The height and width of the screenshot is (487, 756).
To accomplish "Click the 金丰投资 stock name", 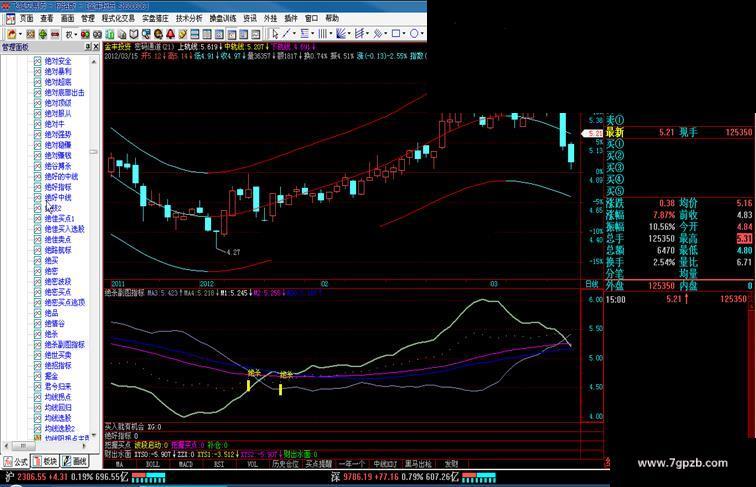I will [x=118, y=47].
